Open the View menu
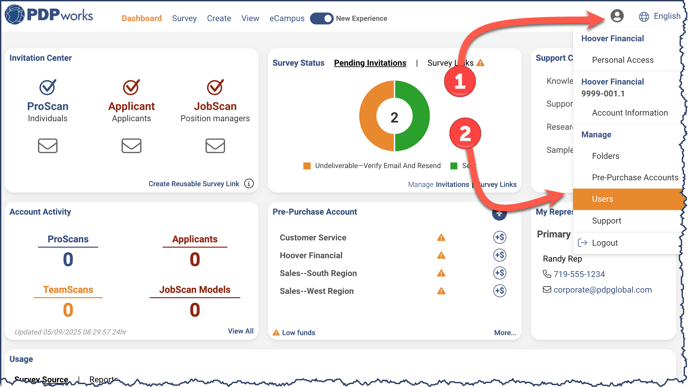688x387 pixels. (250, 18)
